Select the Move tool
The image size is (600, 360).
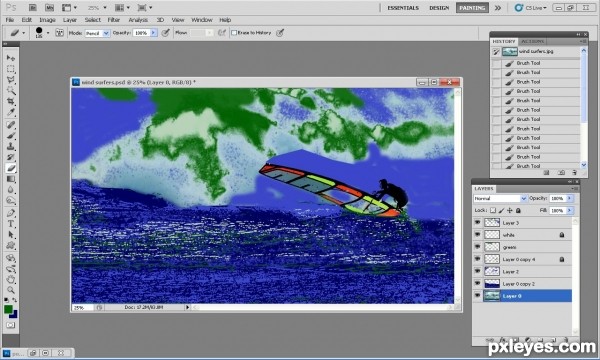pos(11,58)
